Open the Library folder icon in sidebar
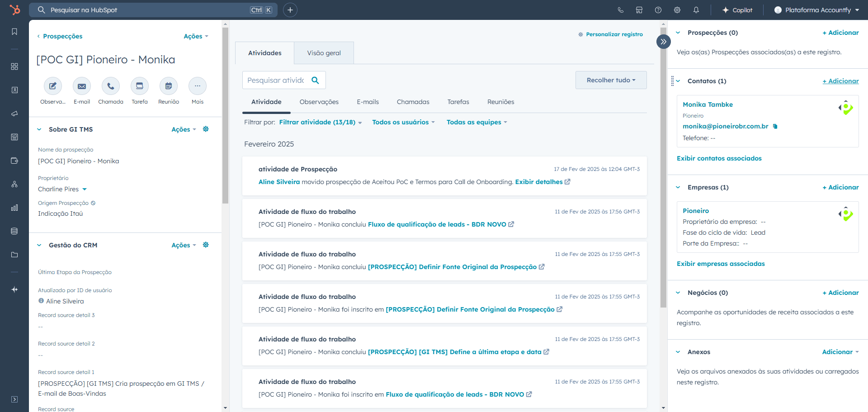 coord(14,255)
